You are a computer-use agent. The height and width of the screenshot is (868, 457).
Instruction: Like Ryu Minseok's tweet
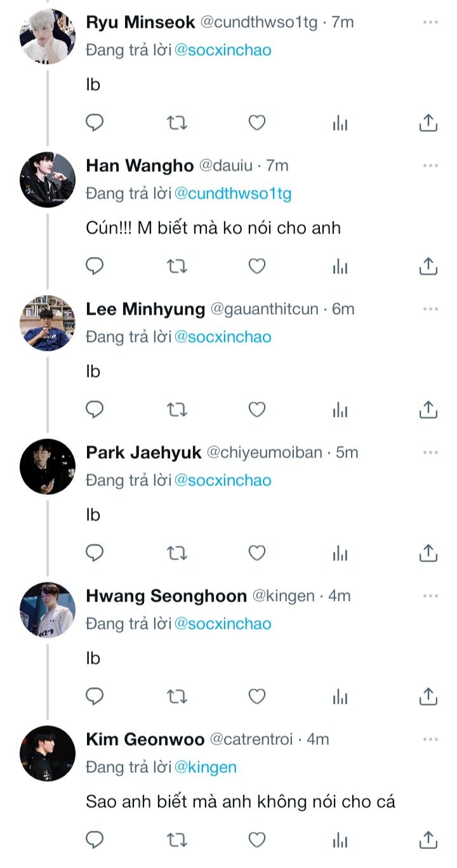(256, 122)
